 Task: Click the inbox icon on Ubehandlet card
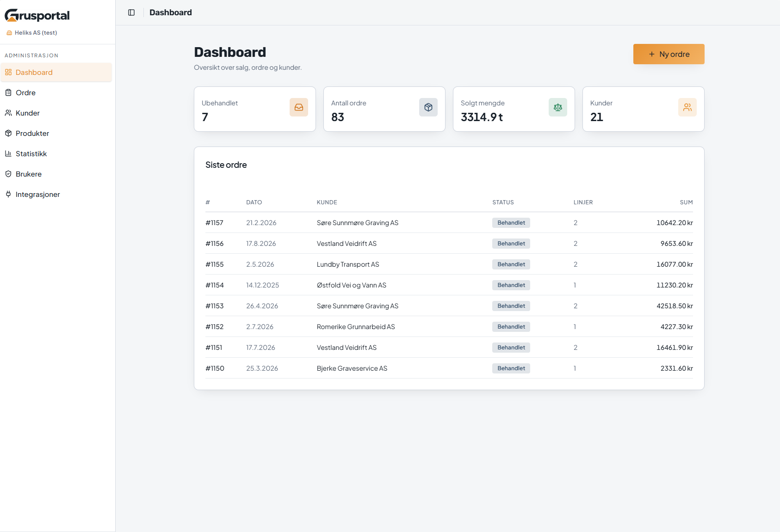(x=299, y=107)
